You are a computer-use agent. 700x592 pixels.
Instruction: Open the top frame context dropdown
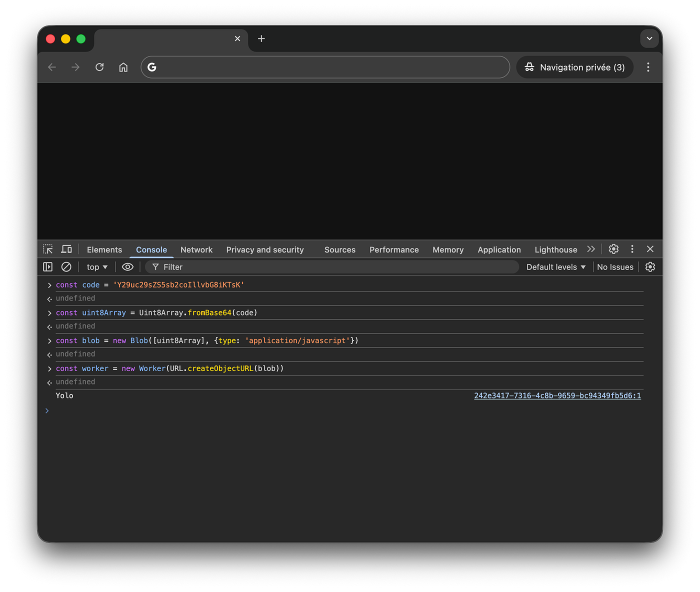(96, 266)
